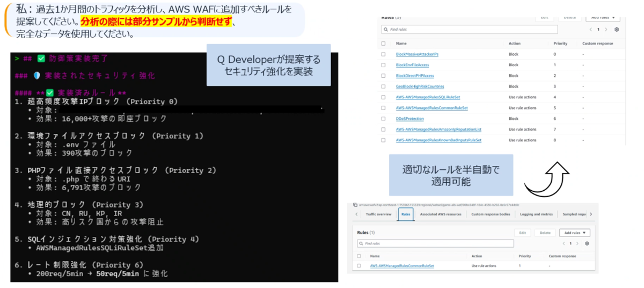This screenshot has height=288, width=644.
Task: Select all rules in the Rules (1) panel
Action: (359, 256)
